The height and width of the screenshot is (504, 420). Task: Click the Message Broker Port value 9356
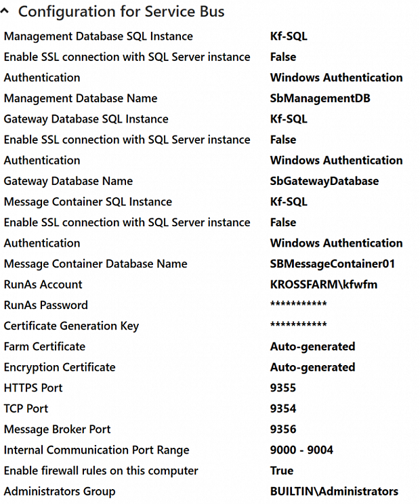click(283, 429)
